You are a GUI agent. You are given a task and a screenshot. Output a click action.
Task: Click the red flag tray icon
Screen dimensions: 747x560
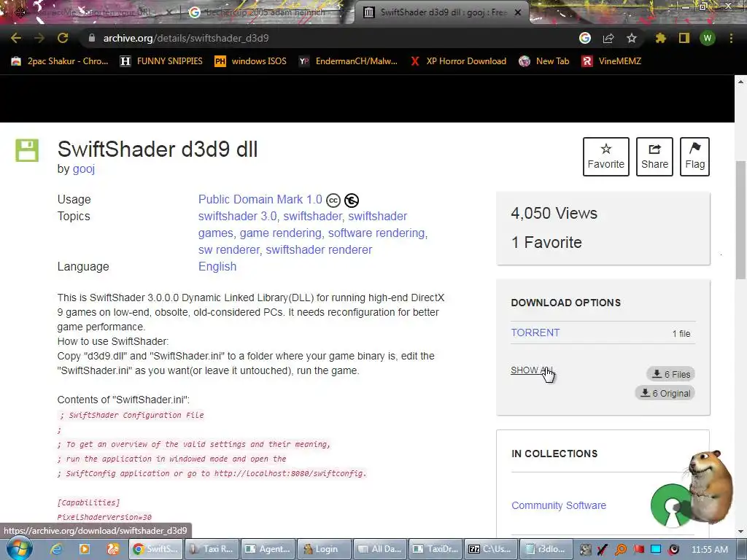coord(638,550)
